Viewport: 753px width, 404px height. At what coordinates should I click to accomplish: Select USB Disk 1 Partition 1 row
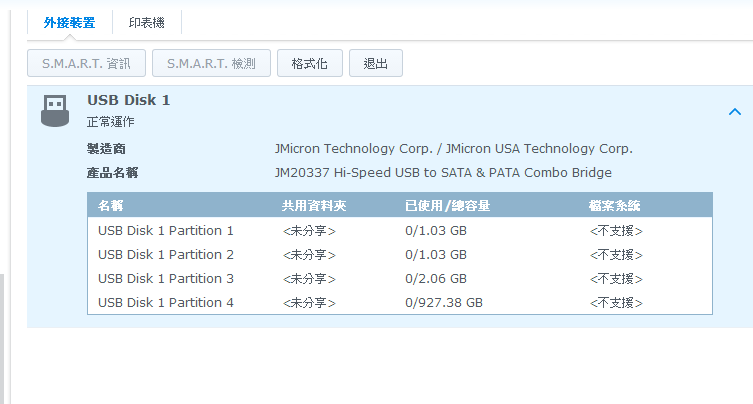(400, 231)
